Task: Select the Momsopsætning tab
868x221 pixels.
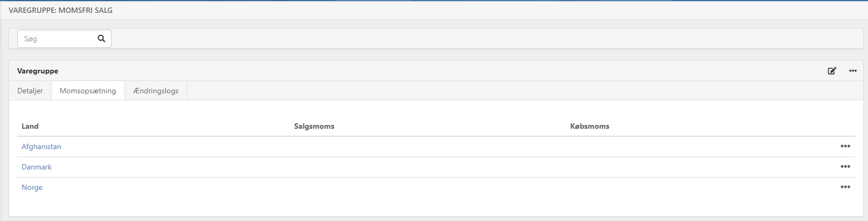Action: (87, 91)
